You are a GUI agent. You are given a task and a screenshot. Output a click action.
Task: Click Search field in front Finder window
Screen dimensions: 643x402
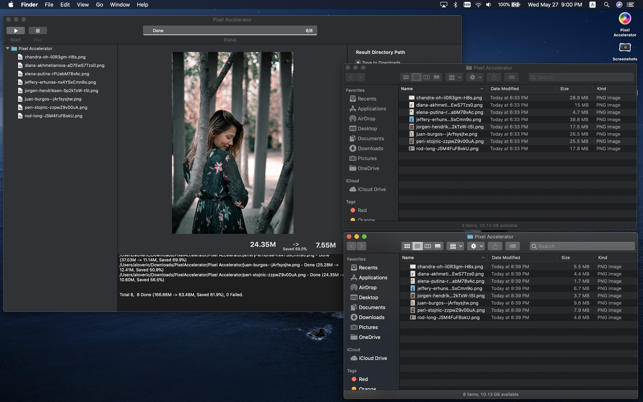pos(582,246)
